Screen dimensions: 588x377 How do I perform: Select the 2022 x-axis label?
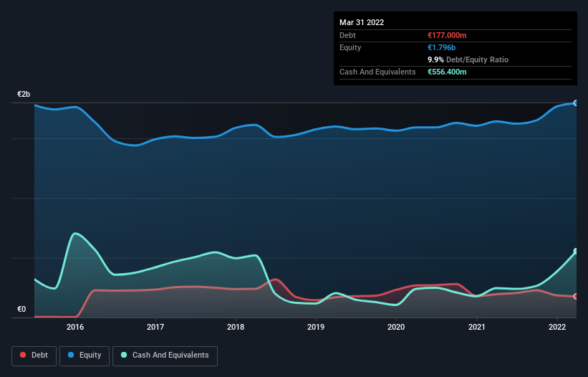[557, 327]
